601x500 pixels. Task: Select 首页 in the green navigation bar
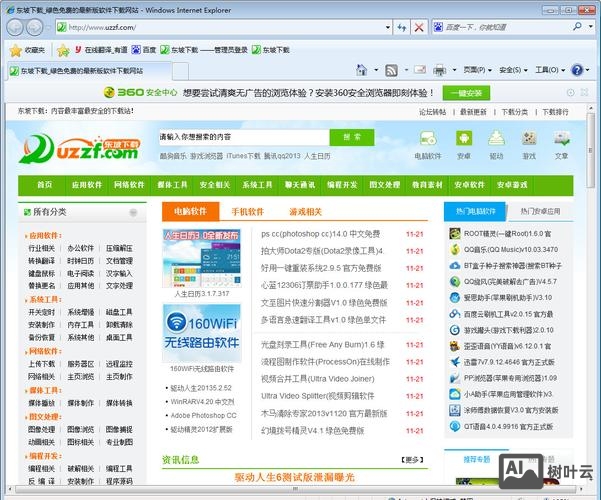click(44, 185)
